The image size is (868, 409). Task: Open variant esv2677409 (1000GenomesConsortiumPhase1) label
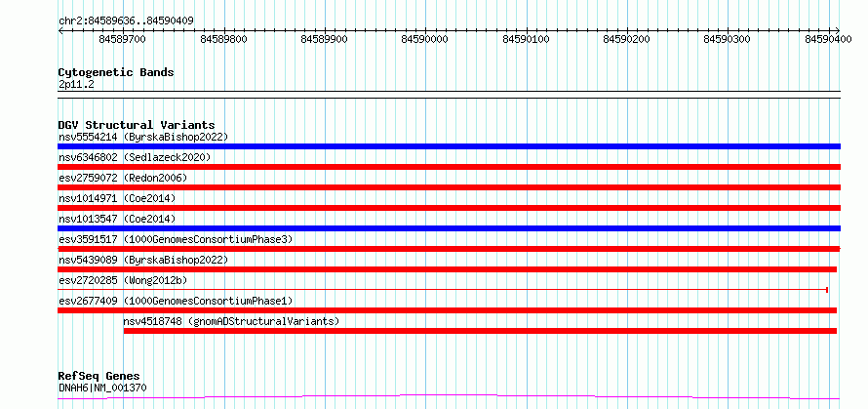[176, 301]
